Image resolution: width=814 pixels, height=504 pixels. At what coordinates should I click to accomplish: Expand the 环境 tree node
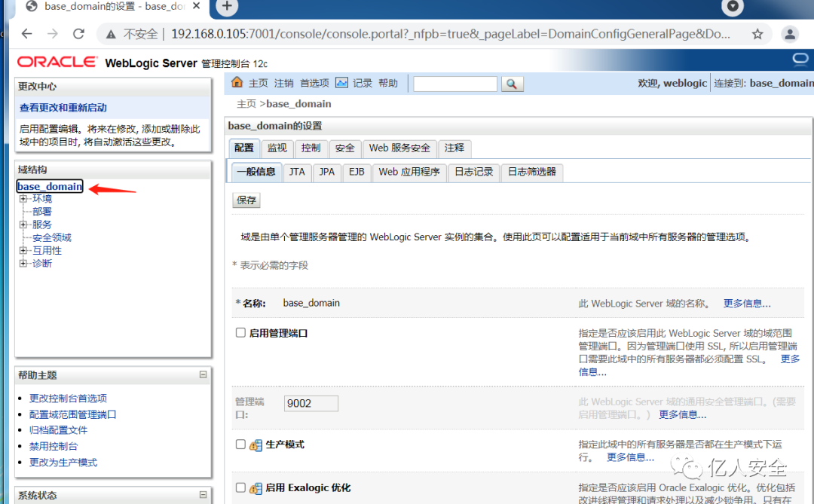click(x=23, y=199)
